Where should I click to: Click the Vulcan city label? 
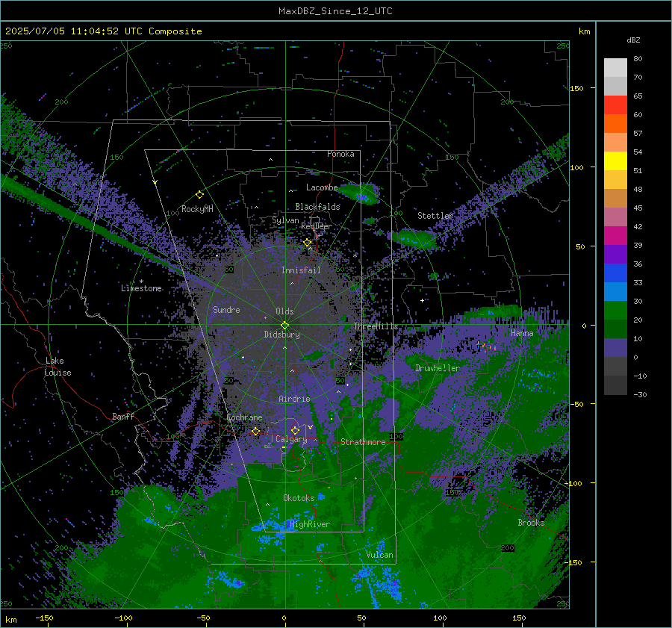coord(379,555)
